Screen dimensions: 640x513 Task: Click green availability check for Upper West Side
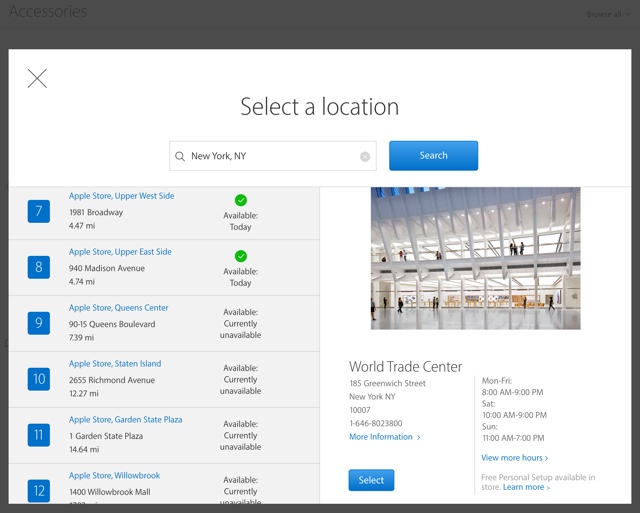coord(241,200)
